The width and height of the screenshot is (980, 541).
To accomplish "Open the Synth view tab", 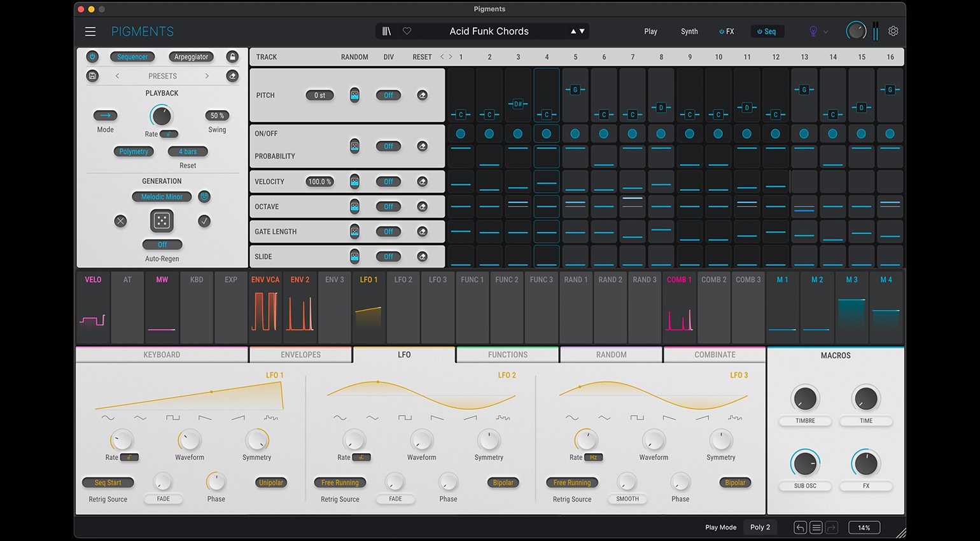I will pyautogui.click(x=689, y=31).
